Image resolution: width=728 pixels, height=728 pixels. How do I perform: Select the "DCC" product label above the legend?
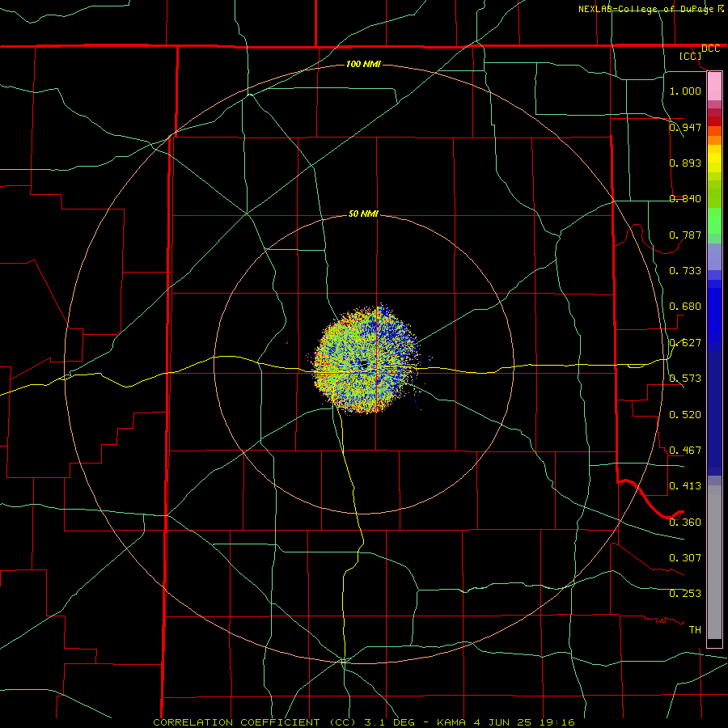710,49
